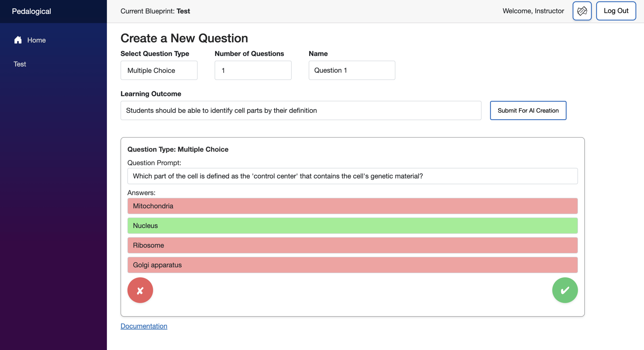Open the Test blueprint in sidebar
The width and height of the screenshot is (644, 350).
click(x=20, y=64)
